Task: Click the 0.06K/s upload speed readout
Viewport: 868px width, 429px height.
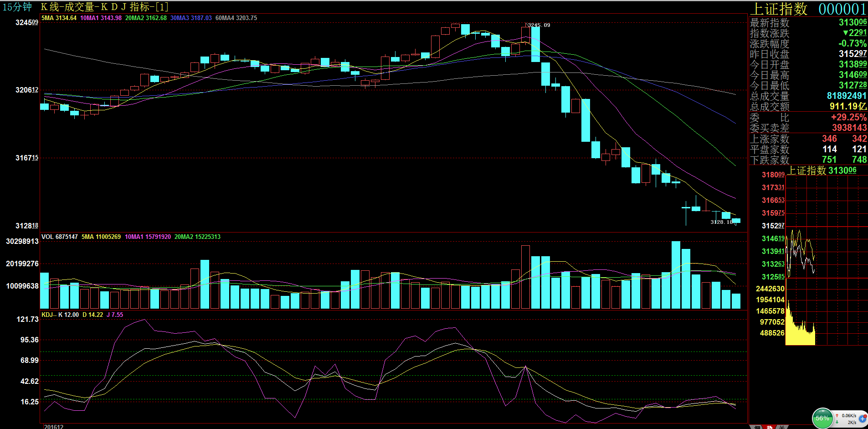Action: 849,415
